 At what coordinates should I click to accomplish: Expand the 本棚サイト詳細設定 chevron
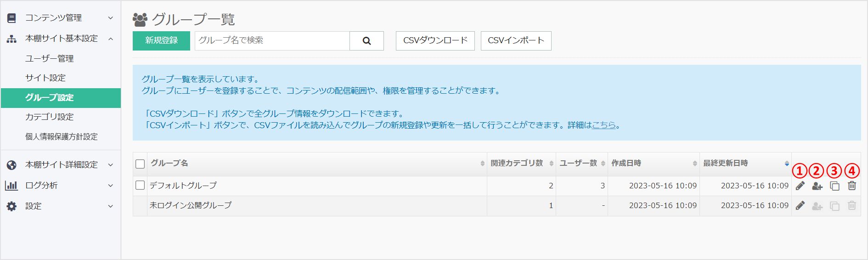tap(110, 165)
